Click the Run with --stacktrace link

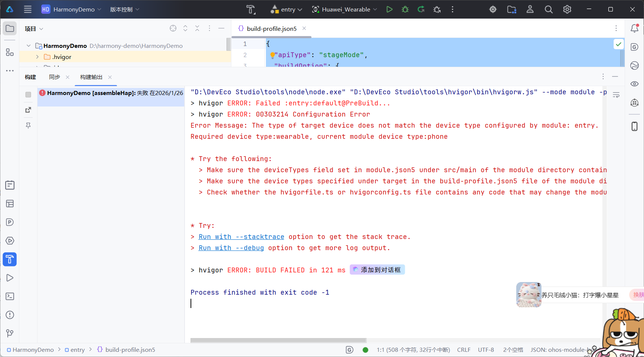pyautogui.click(x=241, y=237)
